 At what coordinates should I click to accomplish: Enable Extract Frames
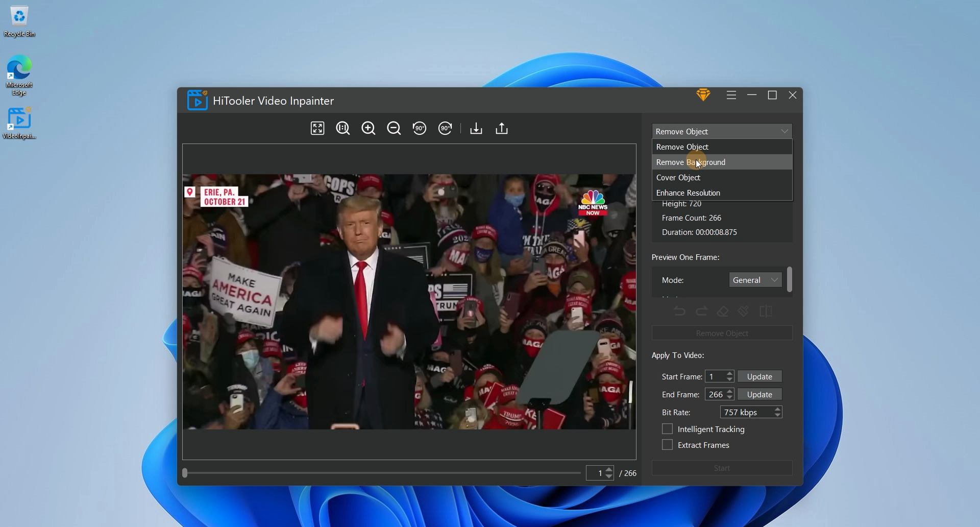tap(667, 445)
